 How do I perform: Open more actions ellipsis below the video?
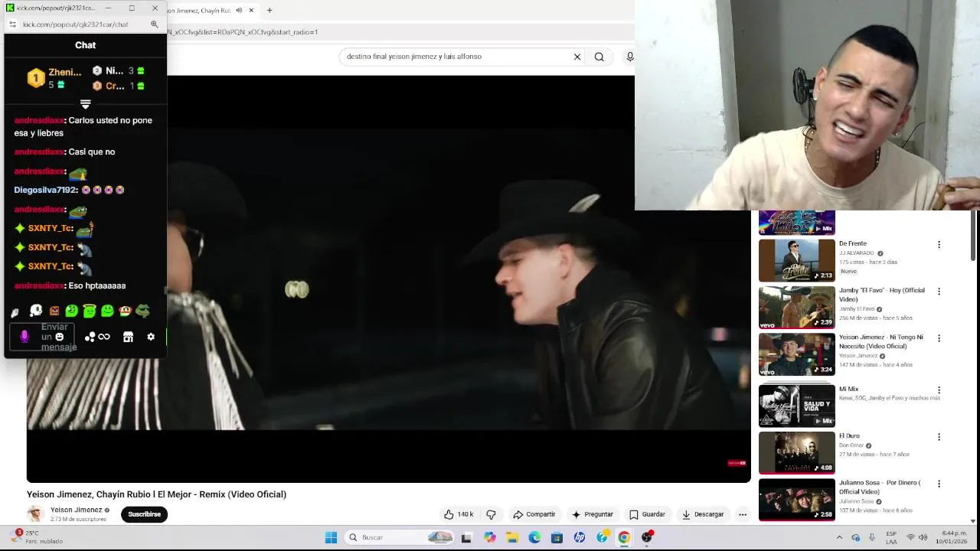pyautogui.click(x=743, y=514)
